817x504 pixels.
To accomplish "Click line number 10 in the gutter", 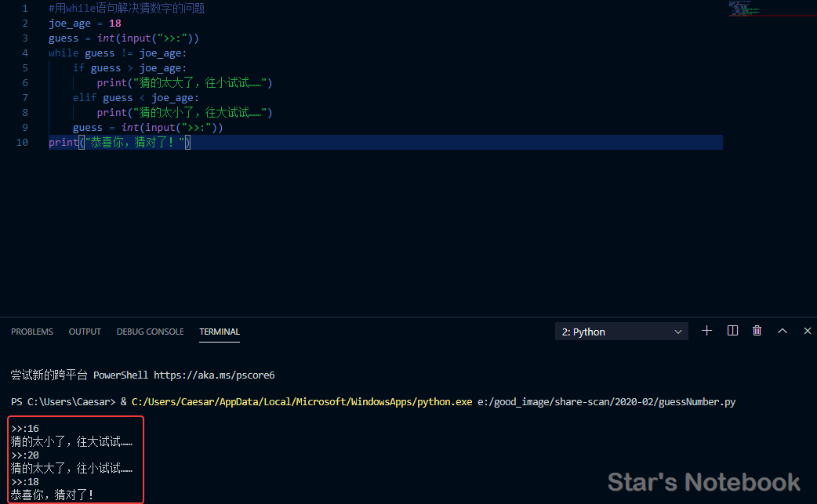I will (x=22, y=142).
